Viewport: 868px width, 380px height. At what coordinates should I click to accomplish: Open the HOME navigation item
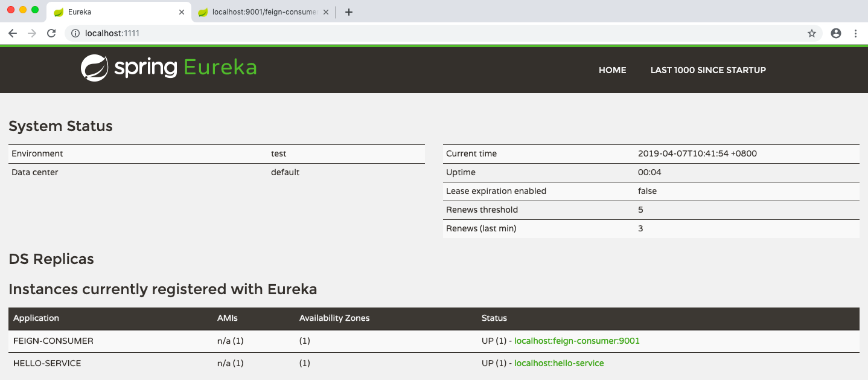612,70
